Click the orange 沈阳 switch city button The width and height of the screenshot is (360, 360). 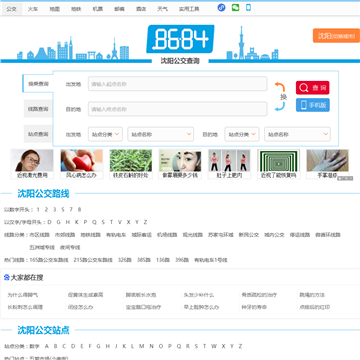(336, 36)
